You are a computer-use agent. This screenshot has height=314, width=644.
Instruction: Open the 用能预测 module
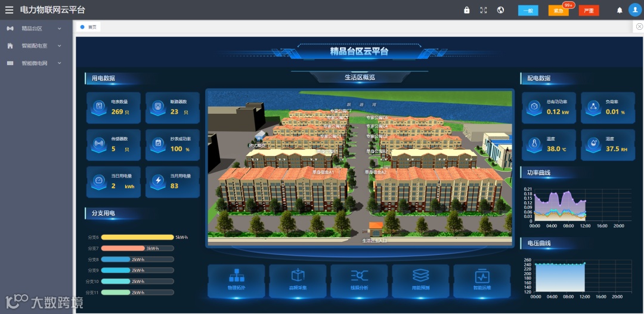[420, 281]
